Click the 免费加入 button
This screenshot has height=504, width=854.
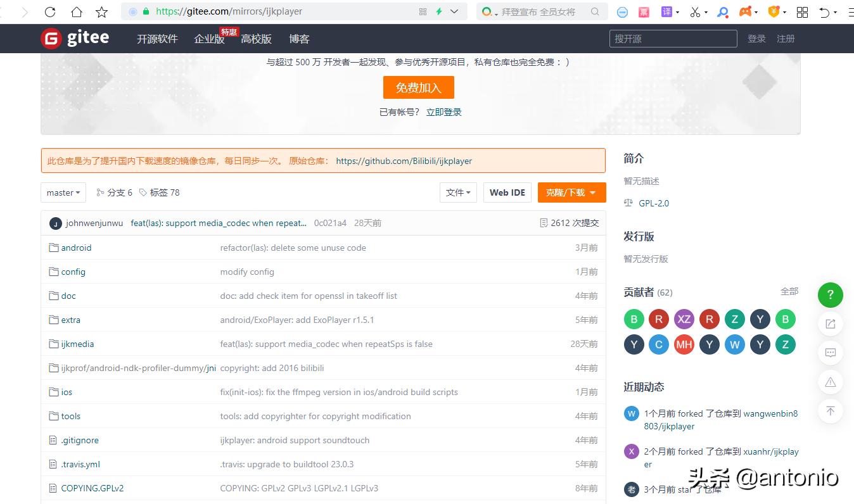click(x=418, y=87)
